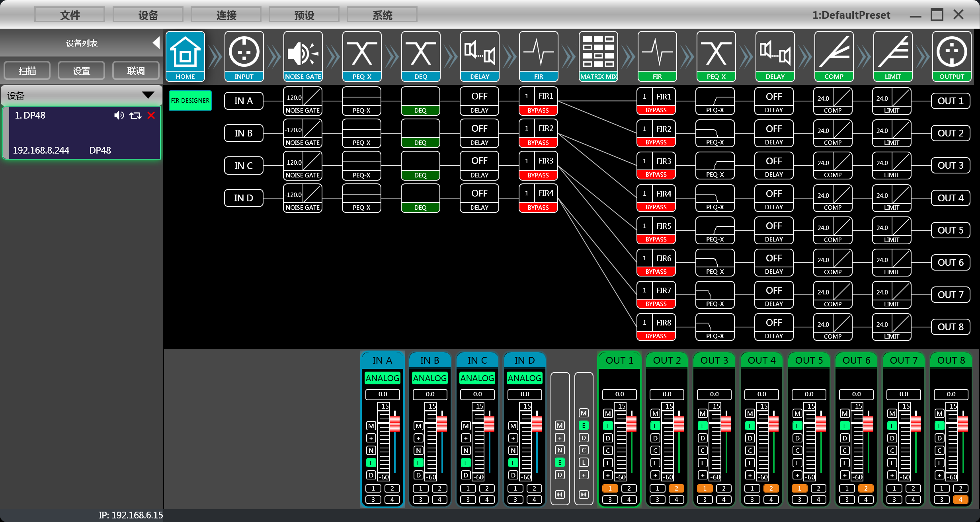Toggle C compressor on OUT 3 channel
980x522 pixels.
tap(703, 450)
